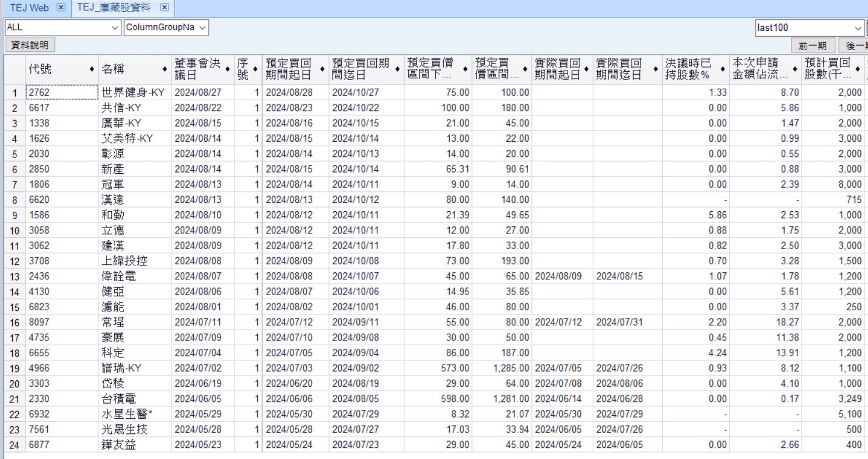The height and width of the screenshot is (459, 868).
Task: Click sort marker on 預定買回期間起日 column
Action: click(322, 69)
